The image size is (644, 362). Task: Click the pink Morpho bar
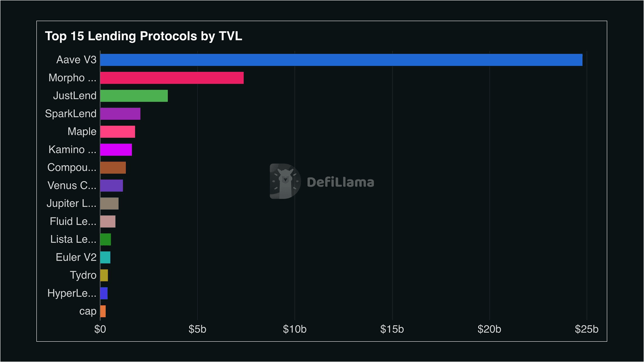tap(172, 78)
